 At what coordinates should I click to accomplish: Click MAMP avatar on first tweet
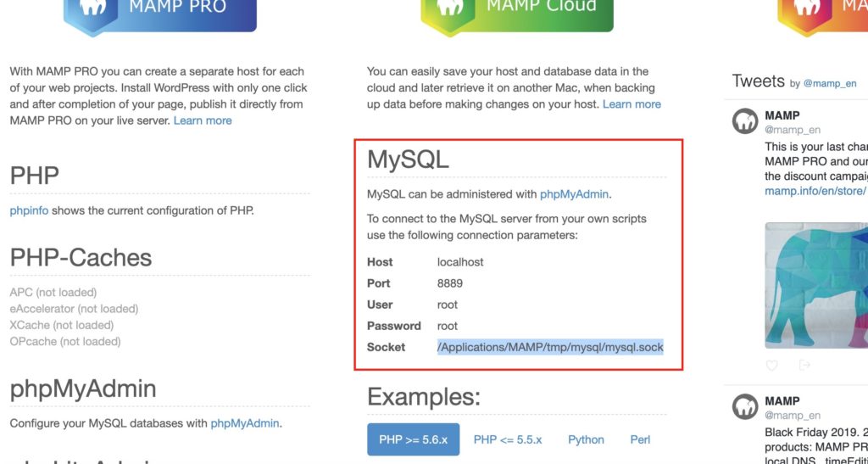pos(744,121)
